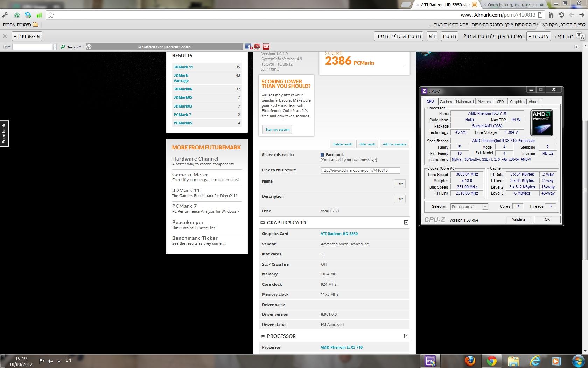This screenshot has width=588, height=368.
Task: Click the volume speaker tray icon
Action: [50, 361]
